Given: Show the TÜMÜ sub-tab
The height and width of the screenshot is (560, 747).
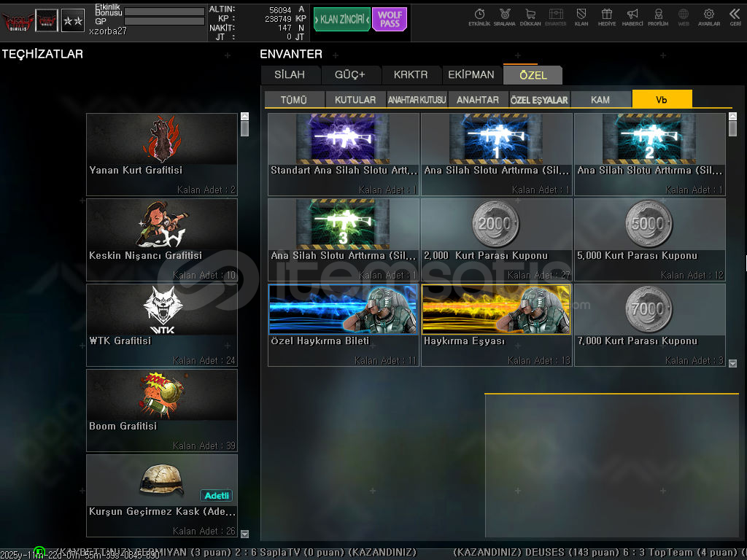Looking at the screenshot, I should pyautogui.click(x=294, y=99).
